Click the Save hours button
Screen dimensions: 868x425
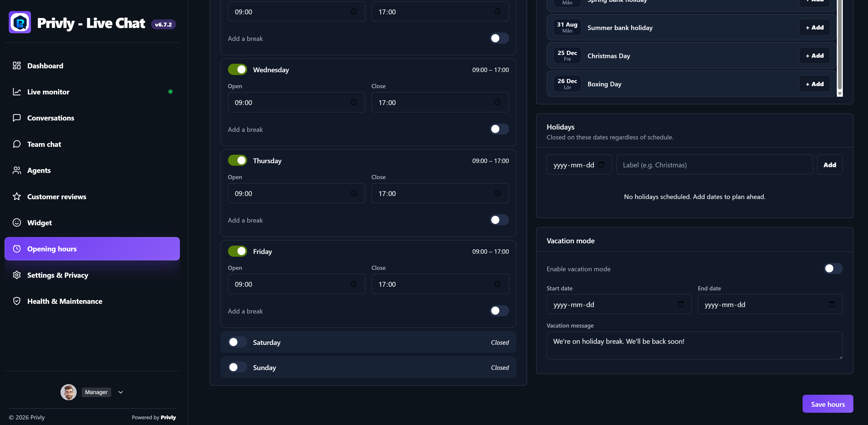(828, 404)
